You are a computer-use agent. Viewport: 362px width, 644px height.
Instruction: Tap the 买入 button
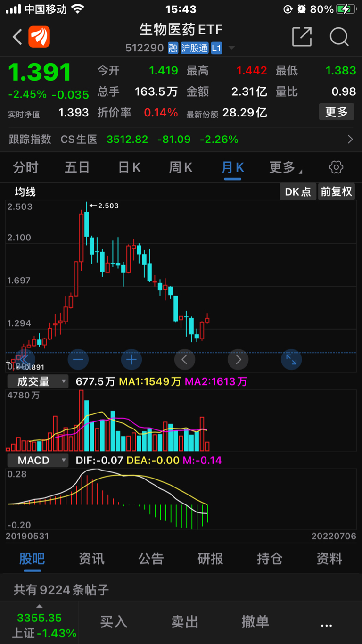pos(114,622)
